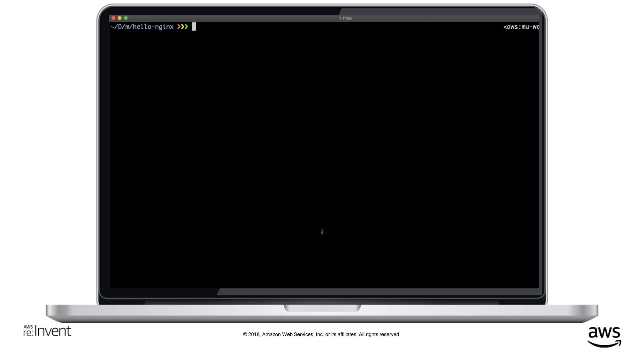Click the ~/D/m/hello-nginx prompt path
This screenshot has width=644, height=362.
coord(142,27)
